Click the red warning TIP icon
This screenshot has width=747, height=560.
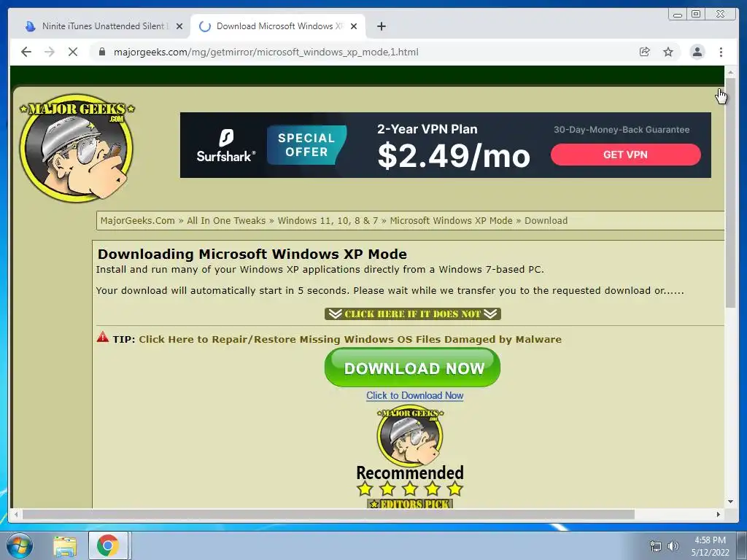102,337
